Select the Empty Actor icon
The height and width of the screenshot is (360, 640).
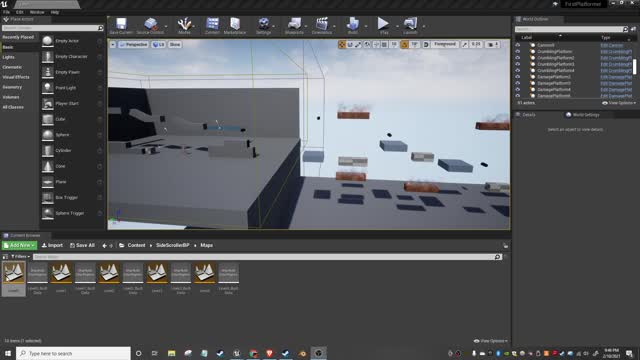[48, 41]
